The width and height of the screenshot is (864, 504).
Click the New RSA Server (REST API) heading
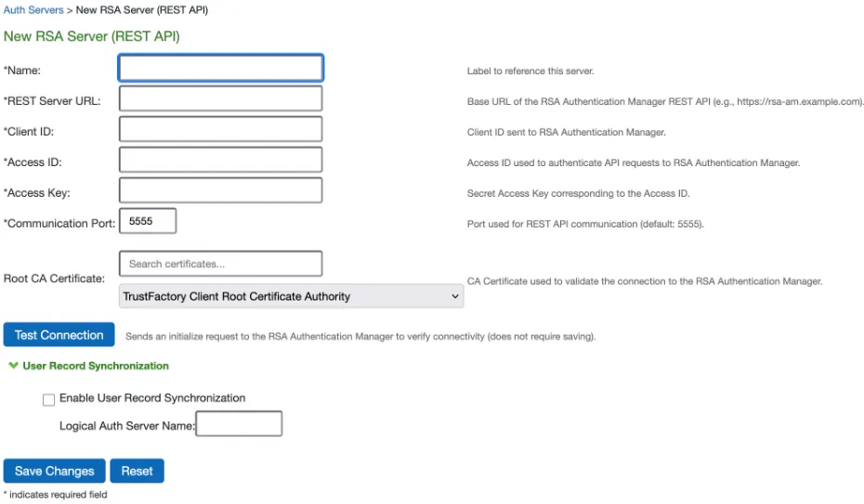click(x=91, y=36)
